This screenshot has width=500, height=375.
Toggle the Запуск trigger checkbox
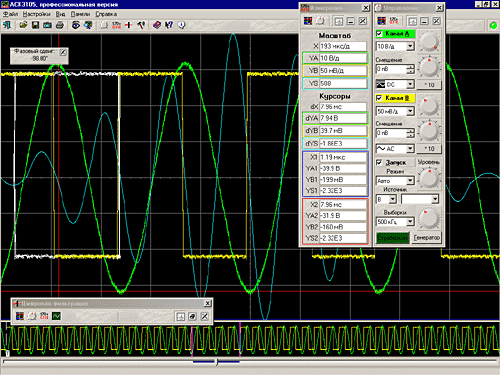[379, 162]
